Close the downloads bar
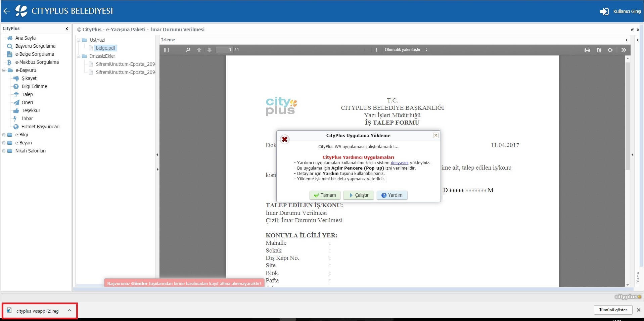644x321 pixels. [x=639, y=310]
